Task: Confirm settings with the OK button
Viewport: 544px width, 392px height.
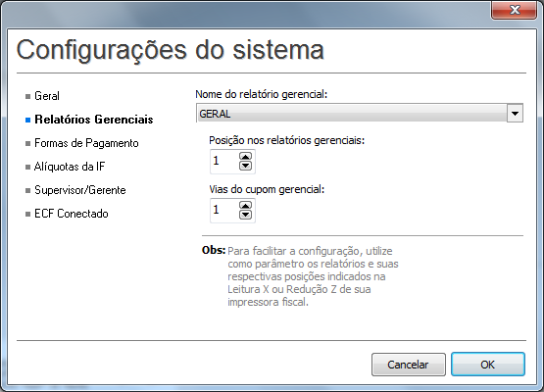Action: point(488,365)
